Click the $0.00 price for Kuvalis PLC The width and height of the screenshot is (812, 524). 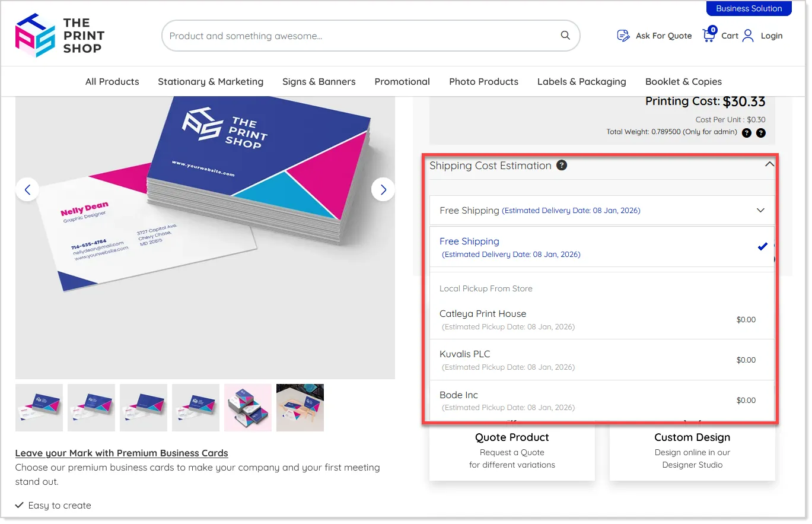pyautogui.click(x=746, y=360)
